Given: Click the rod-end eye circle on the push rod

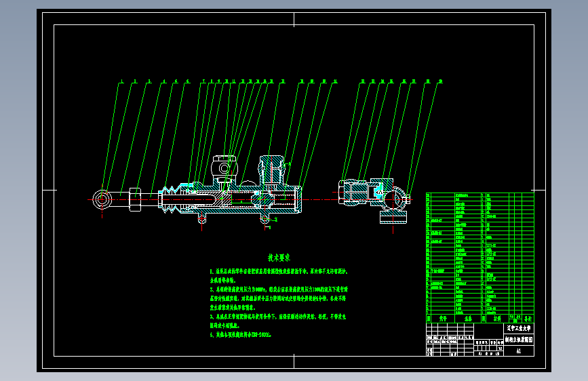Looking at the screenshot, I should click(x=102, y=199).
